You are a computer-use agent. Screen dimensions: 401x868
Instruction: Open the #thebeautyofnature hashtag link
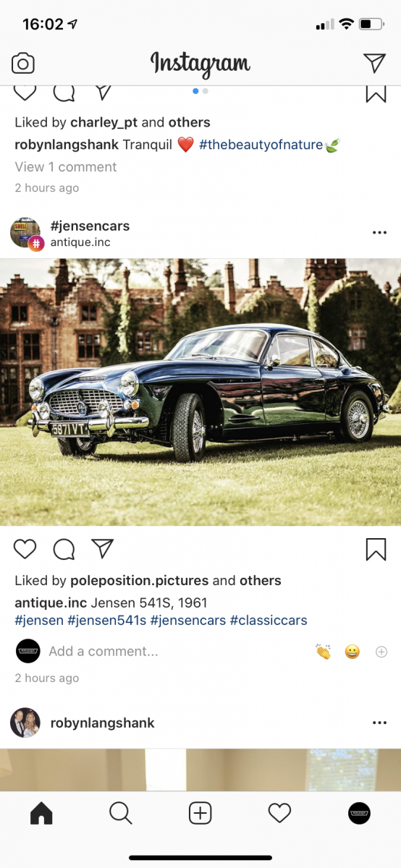coord(261,145)
